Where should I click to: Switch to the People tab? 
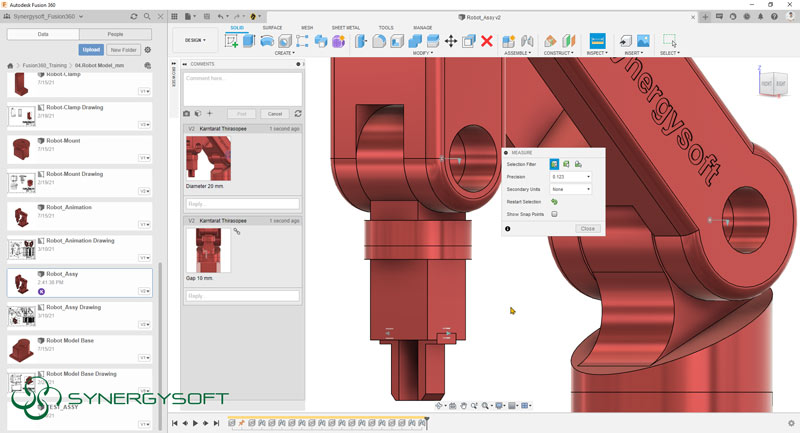(116, 33)
